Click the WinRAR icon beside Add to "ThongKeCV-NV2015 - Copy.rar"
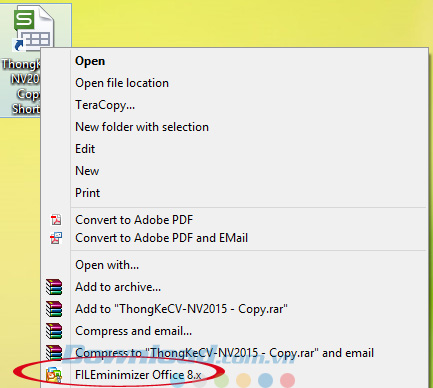 pyautogui.click(x=54, y=309)
